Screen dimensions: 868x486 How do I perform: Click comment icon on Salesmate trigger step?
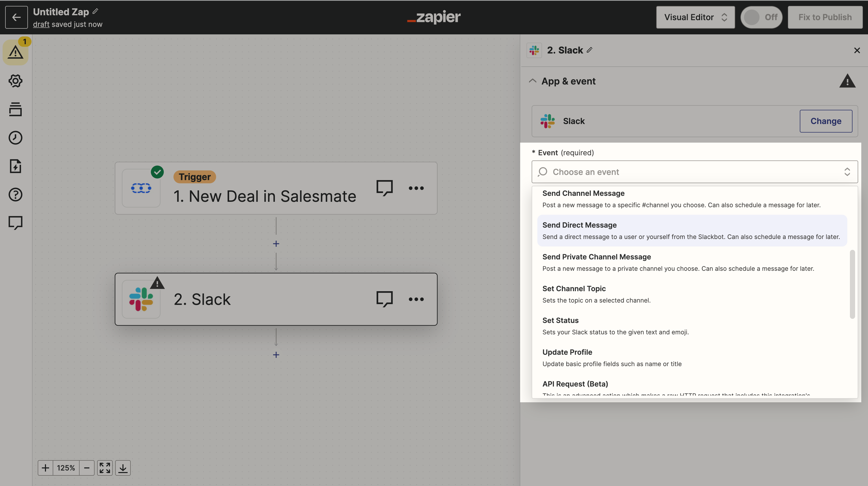384,188
